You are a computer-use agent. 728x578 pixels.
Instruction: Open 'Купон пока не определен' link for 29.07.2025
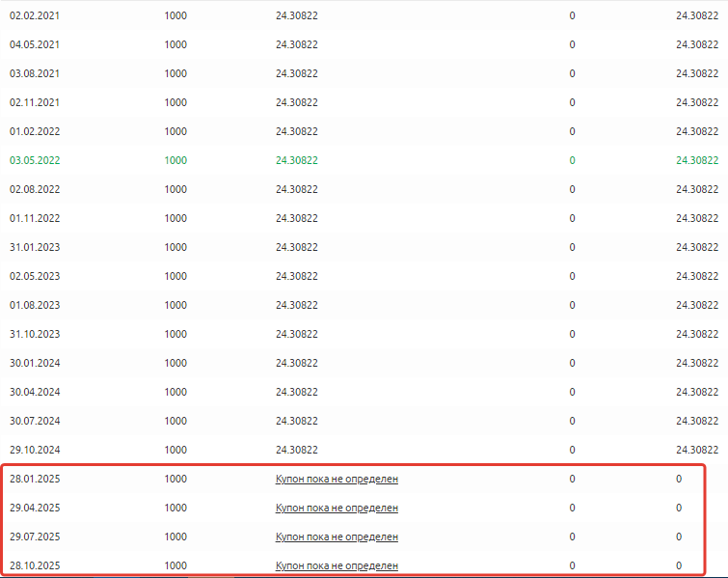337,537
